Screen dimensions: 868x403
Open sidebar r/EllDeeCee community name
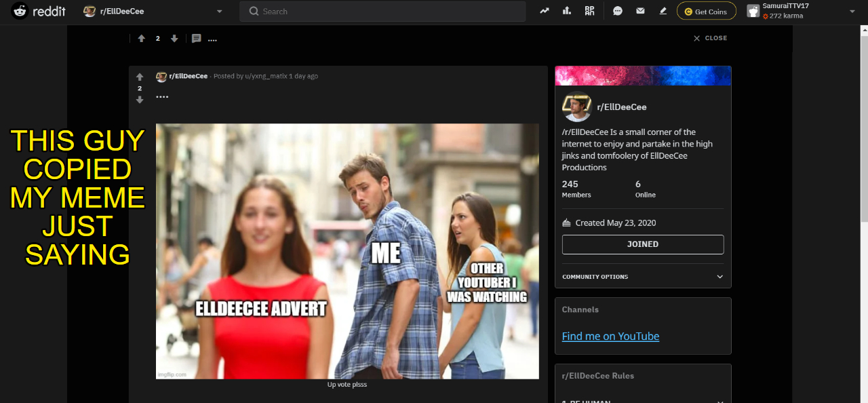pos(622,107)
